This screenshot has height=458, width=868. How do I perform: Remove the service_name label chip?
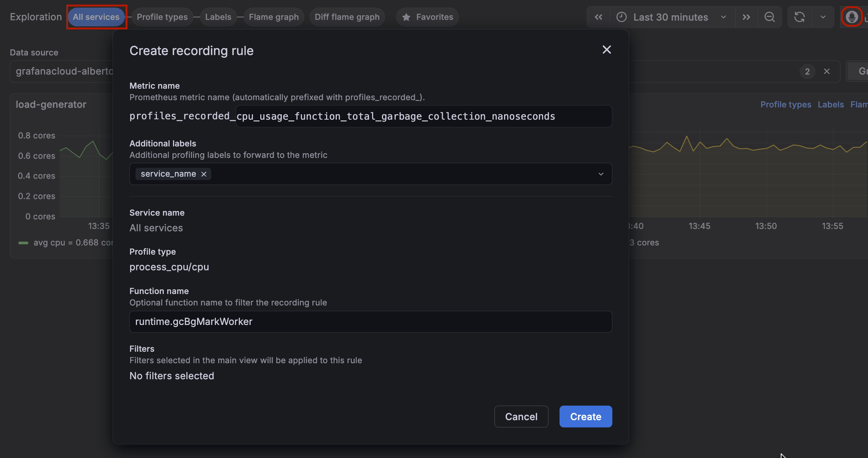click(204, 174)
